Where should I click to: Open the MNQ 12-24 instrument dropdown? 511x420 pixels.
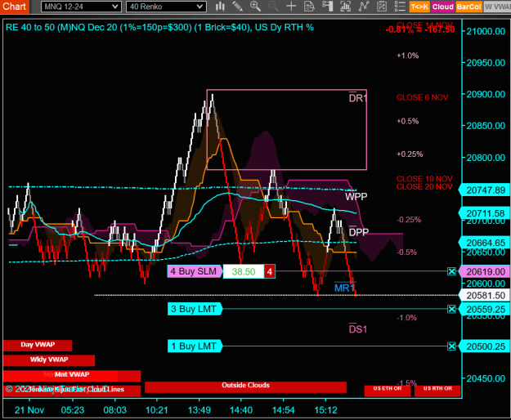coord(81,7)
